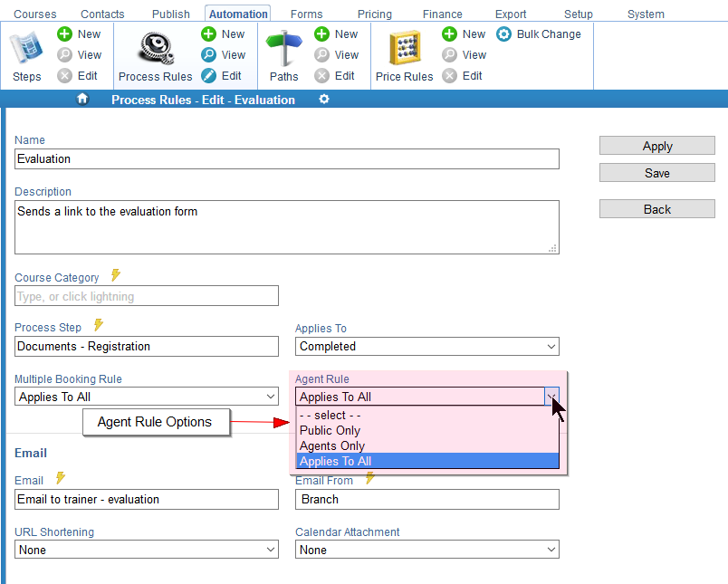Open the Setup tab
Viewport: 728px width, 584px height.
coord(579,14)
